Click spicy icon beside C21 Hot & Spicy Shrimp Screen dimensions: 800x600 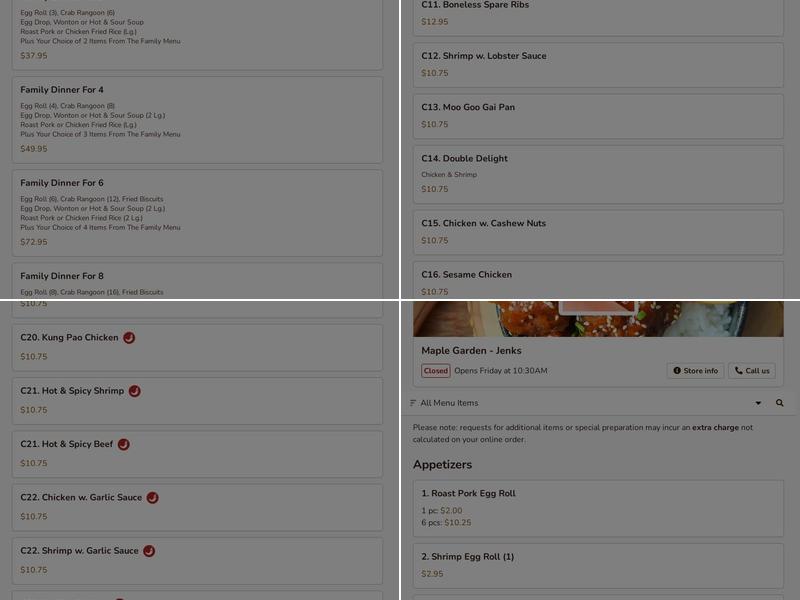point(135,391)
